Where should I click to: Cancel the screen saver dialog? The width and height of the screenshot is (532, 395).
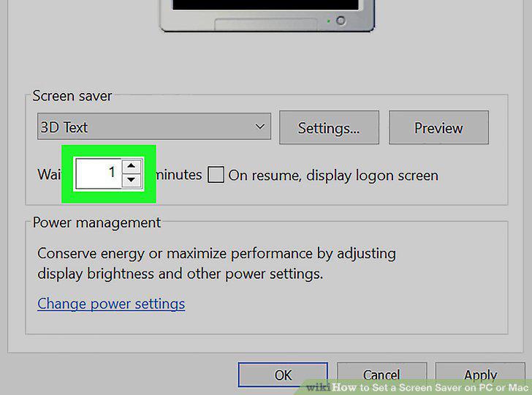coord(381,375)
